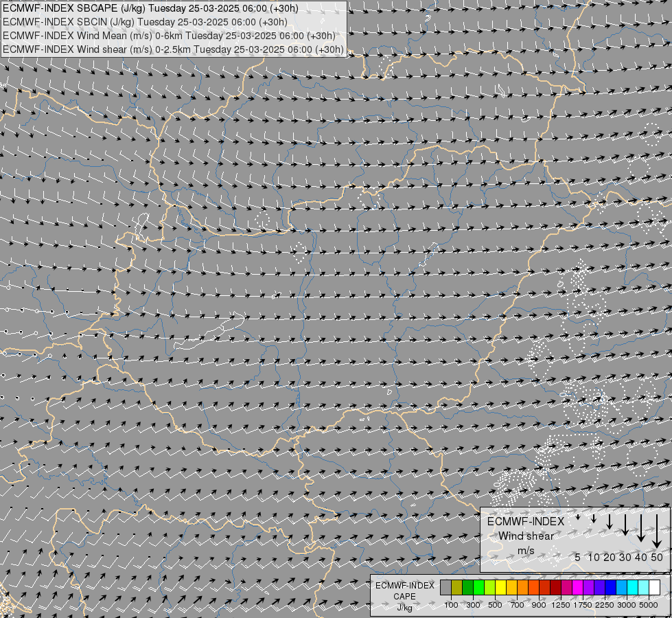Viewport: 672px width, 618px height.
Task: Pick the dark green CAPE swatch
Action: (x=468, y=588)
